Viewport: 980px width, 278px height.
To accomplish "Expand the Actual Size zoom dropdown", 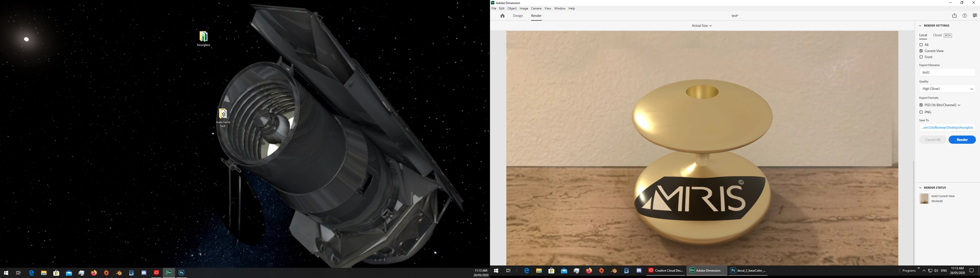I will coord(702,26).
